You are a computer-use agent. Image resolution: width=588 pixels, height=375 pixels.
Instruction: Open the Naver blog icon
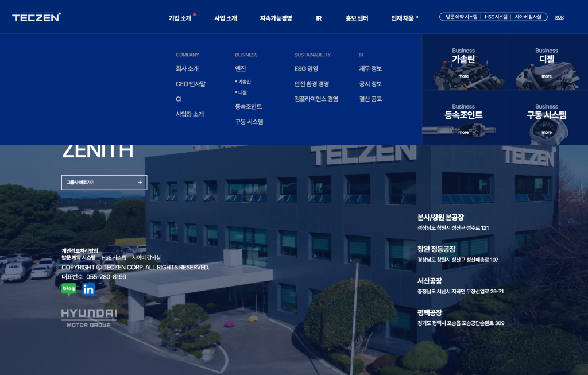[x=69, y=289]
